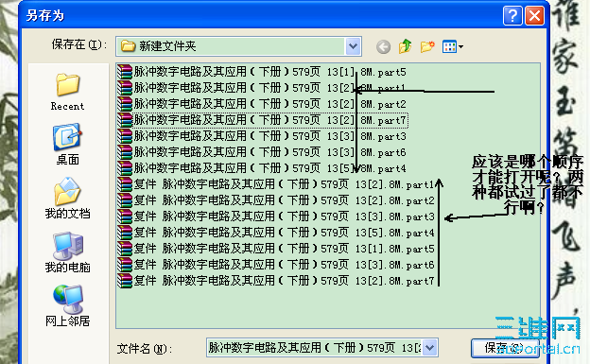Click the RAR icon of 复件 part5

coord(125,249)
